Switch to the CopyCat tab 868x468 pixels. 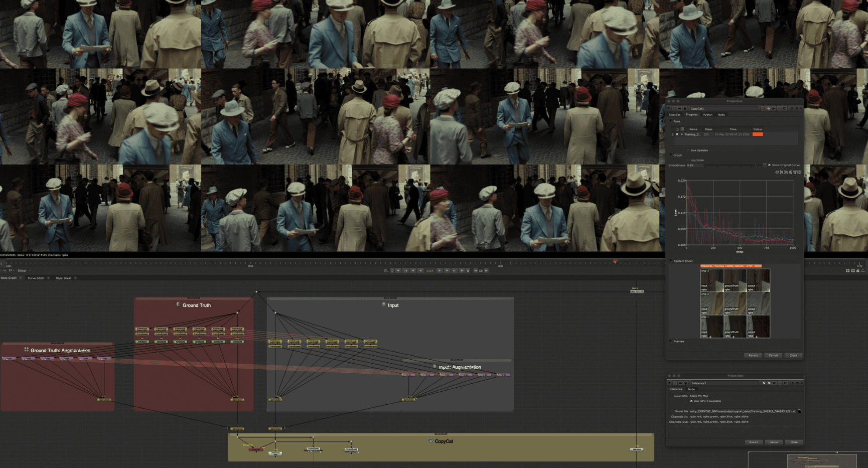(x=675, y=115)
